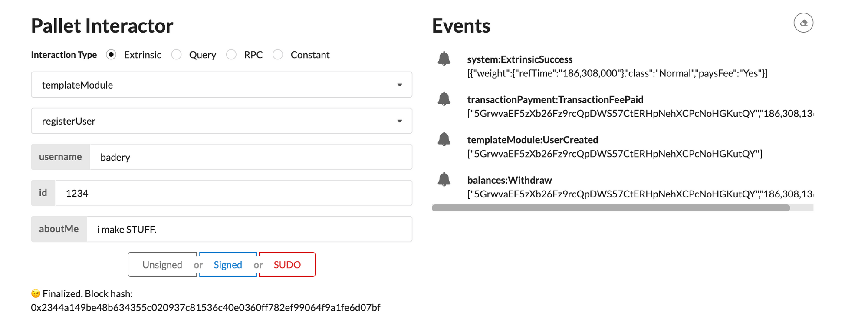Switch interaction type to Constant
The width and height of the screenshot is (868, 329).
click(278, 55)
